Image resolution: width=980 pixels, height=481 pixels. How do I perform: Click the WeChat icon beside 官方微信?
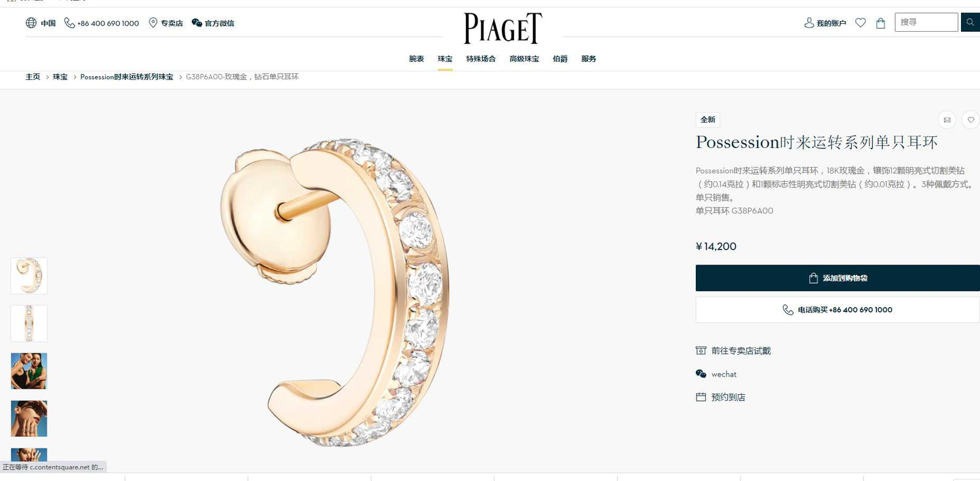(x=197, y=23)
